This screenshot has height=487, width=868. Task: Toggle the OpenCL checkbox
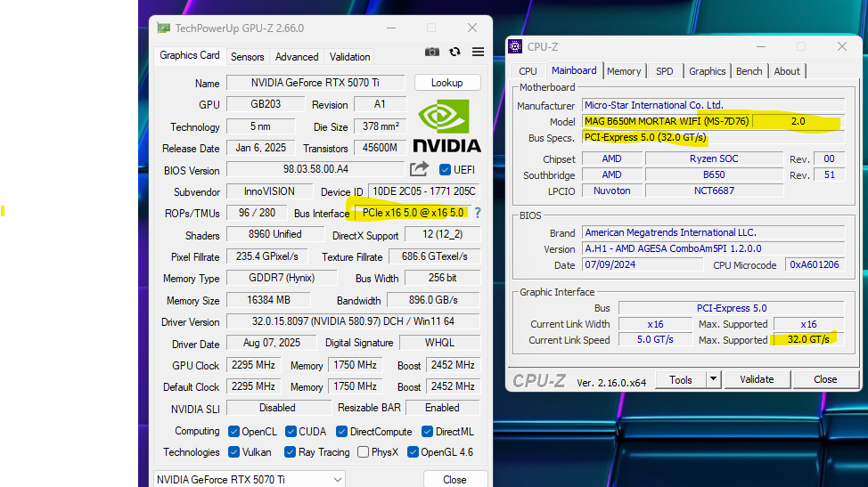[x=233, y=431]
